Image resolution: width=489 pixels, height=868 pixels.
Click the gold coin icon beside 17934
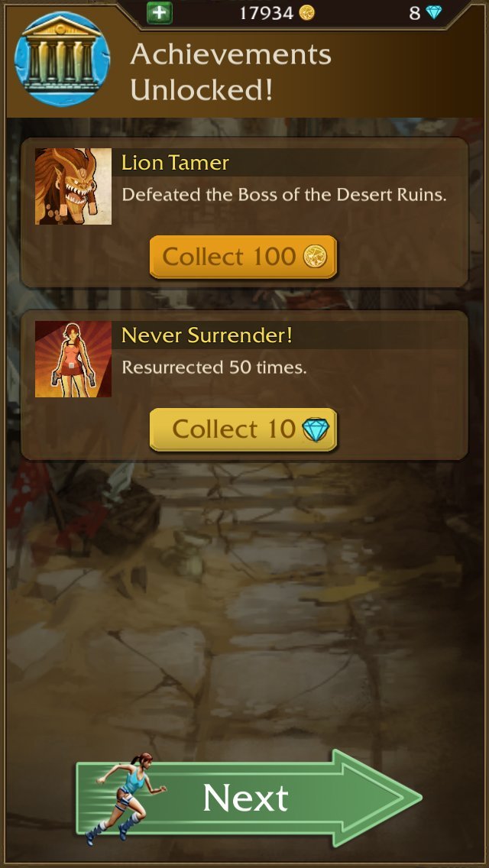[307, 13]
